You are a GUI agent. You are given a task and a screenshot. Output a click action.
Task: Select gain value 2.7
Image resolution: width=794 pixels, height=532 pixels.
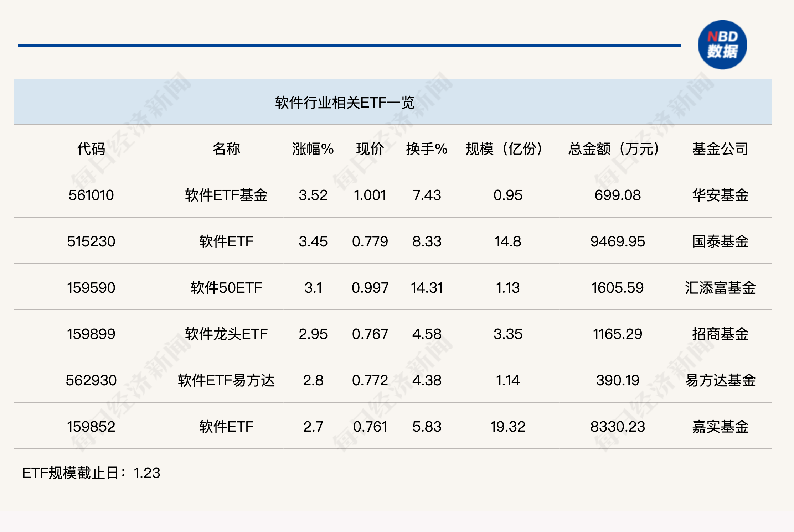(313, 427)
